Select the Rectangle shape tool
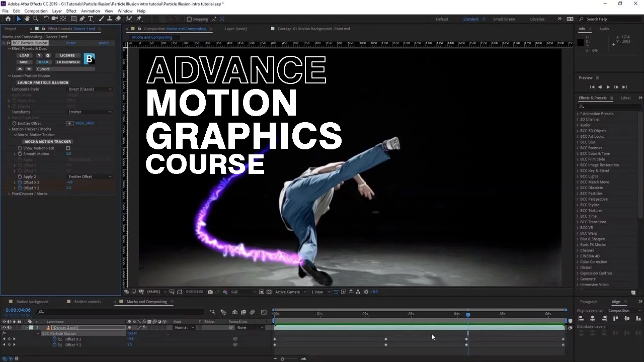Image resolution: width=644 pixels, height=362 pixels. [73, 19]
